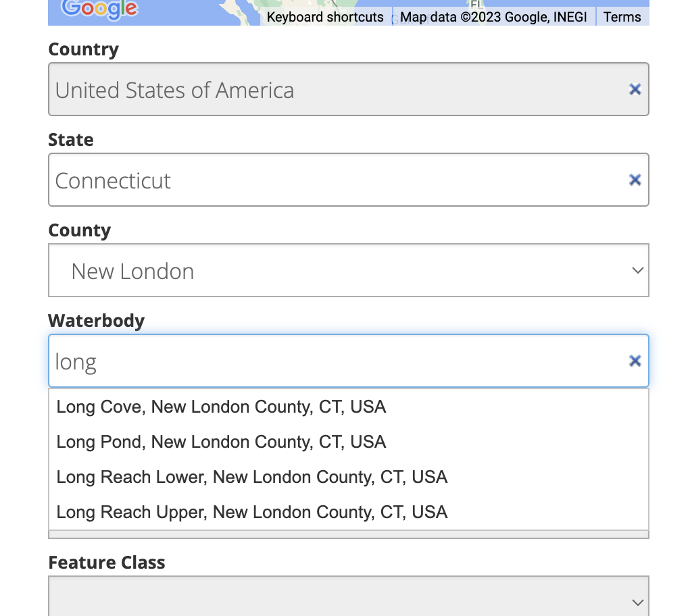Choose Long Pond, New London County
This screenshot has width=688, height=616.
click(x=221, y=442)
